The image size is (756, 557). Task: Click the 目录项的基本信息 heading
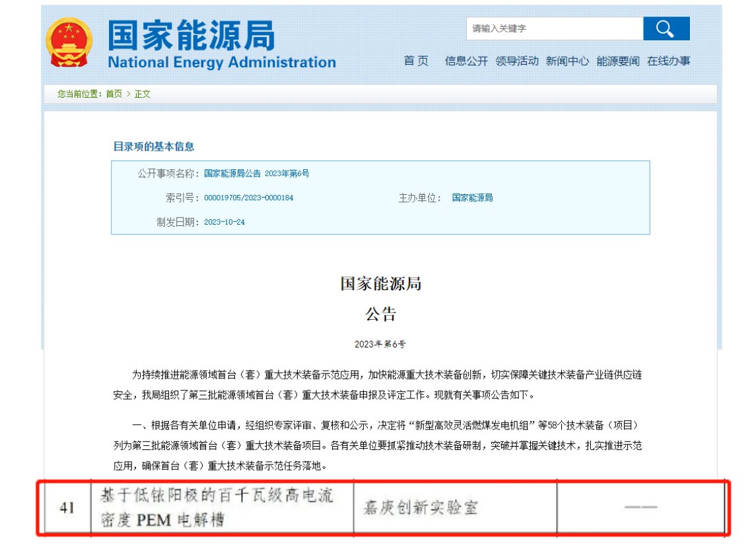[153, 146]
